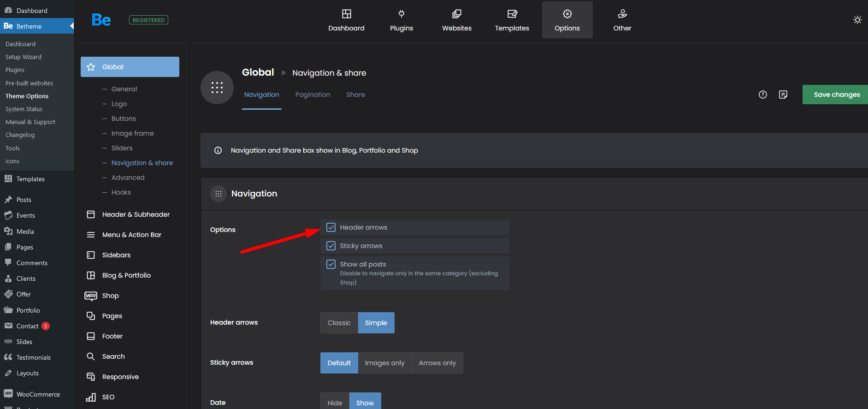Click the Navigation section grid icon
The height and width of the screenshot is (409, 868).
pyautogui.click(x=218, y=194)
